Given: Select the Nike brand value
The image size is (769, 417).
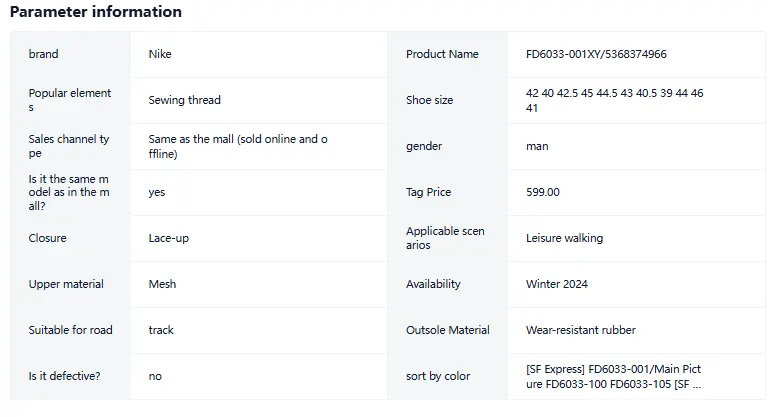Looking at the screenshot, I should click(x=160, y=54).
